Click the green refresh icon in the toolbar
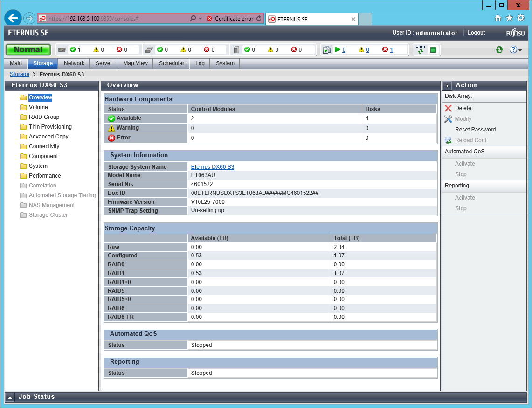The image size is (532, 408). coord(499,50)
